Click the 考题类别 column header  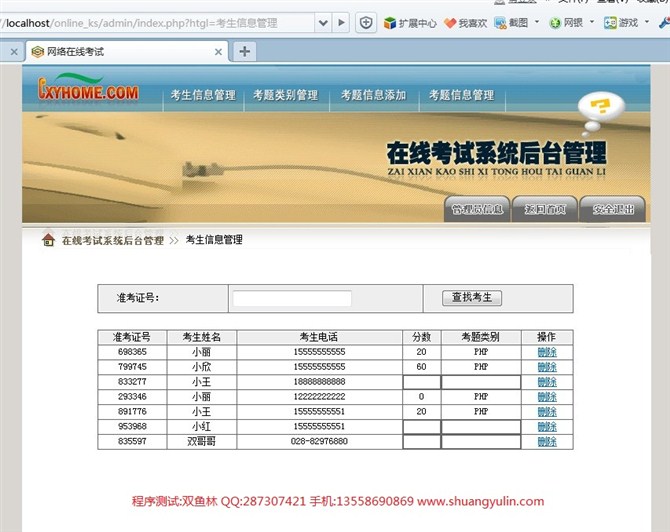point(481,337)
